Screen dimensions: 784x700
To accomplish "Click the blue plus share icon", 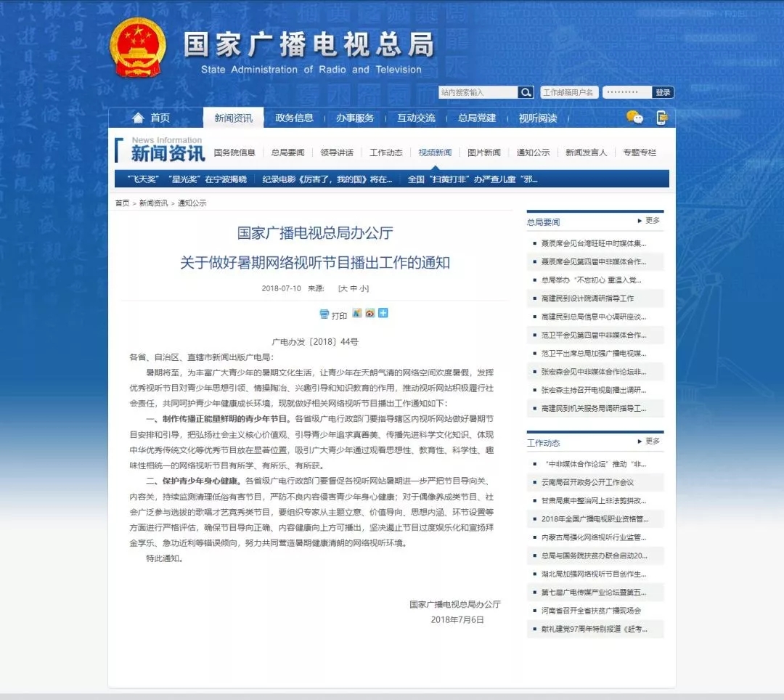I will [x=383, y=313].
